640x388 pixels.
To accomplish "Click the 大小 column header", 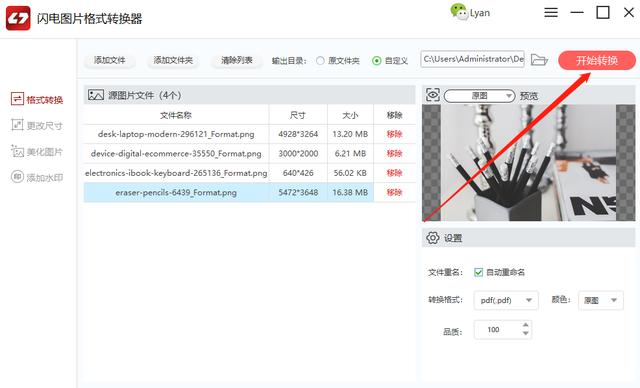I will point(350,115).
